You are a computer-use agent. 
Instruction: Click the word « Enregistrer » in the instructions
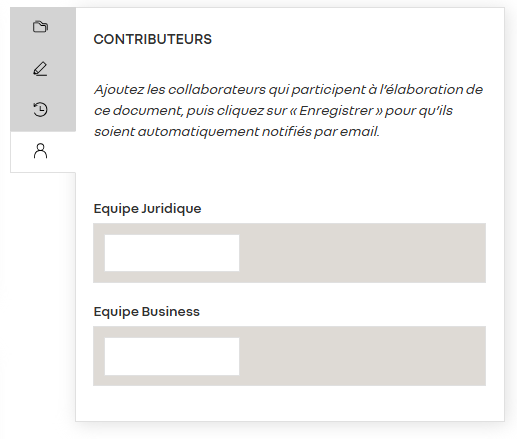point(336,111)
